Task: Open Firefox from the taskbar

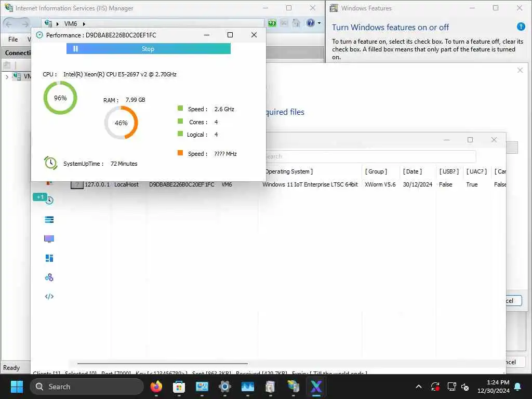Action: click(x=156, y=387)
